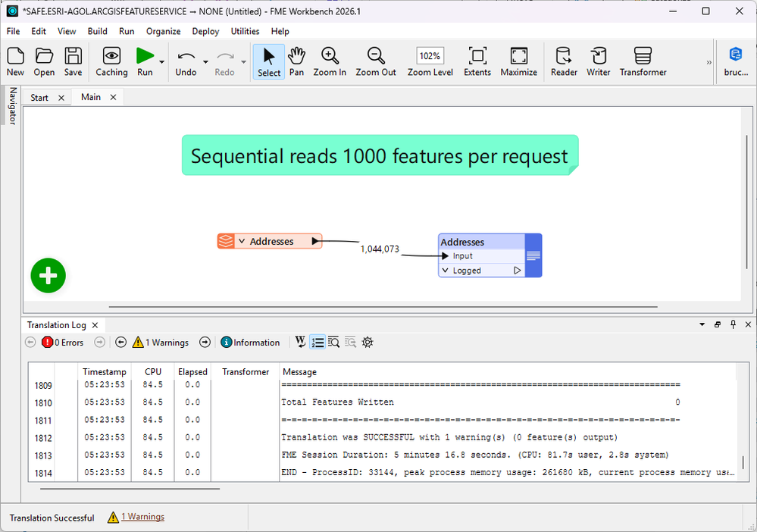Open the Edit menu
757x532 pixels.
[39, 31]
